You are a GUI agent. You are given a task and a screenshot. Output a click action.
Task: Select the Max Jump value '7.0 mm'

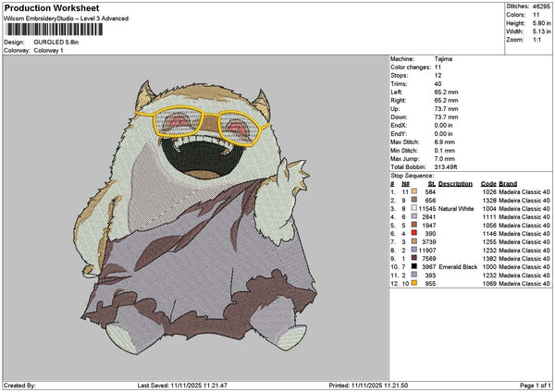pos(445,159)
